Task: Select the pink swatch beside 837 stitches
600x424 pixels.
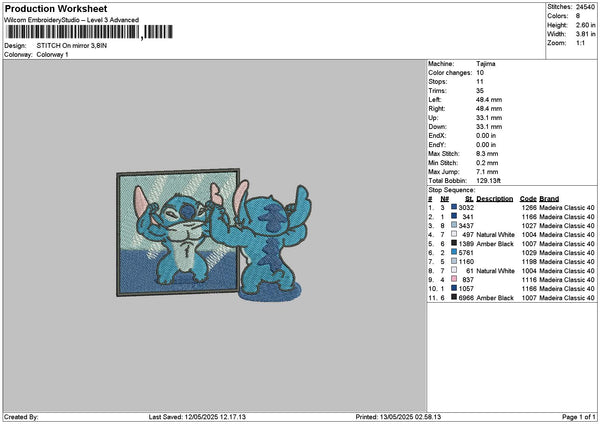Action: (454, 279)
